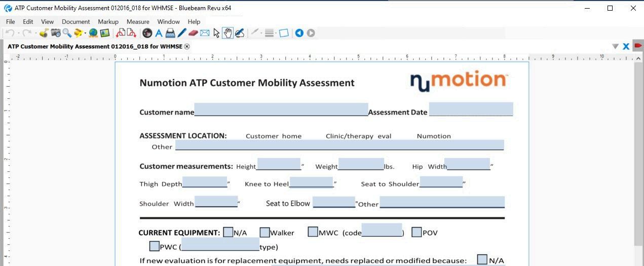This screenshot has width=644, height=266.
Task: Select the typewriter tool icon
Action: click(170, 33)
